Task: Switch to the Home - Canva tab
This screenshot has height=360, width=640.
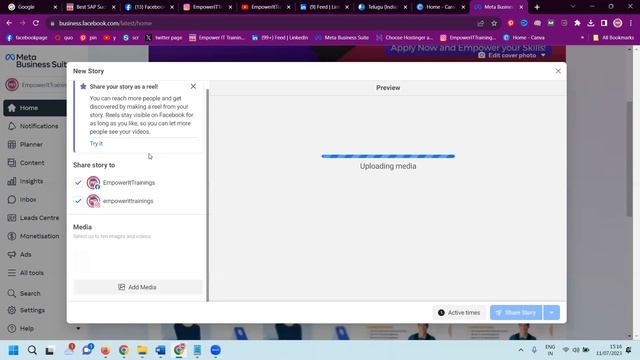Action: [x=441, y=7]
